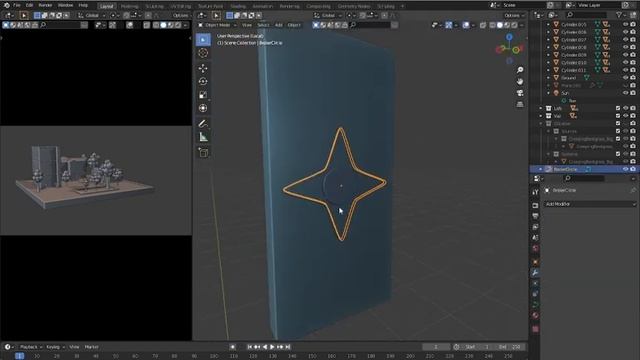The height and width of the screenshot is (360, 640).
Task: Open World properties tab
Action: point(535,248)
